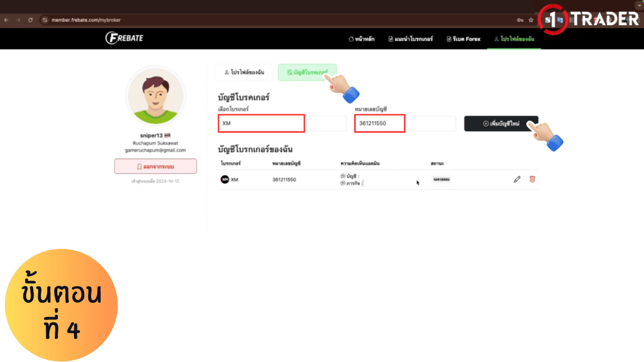The height and width of the screenshot is (362, 644).
Task: Click the บัญชีโบรกเกอร์ของฉัน heading
Action: [255, 149]
